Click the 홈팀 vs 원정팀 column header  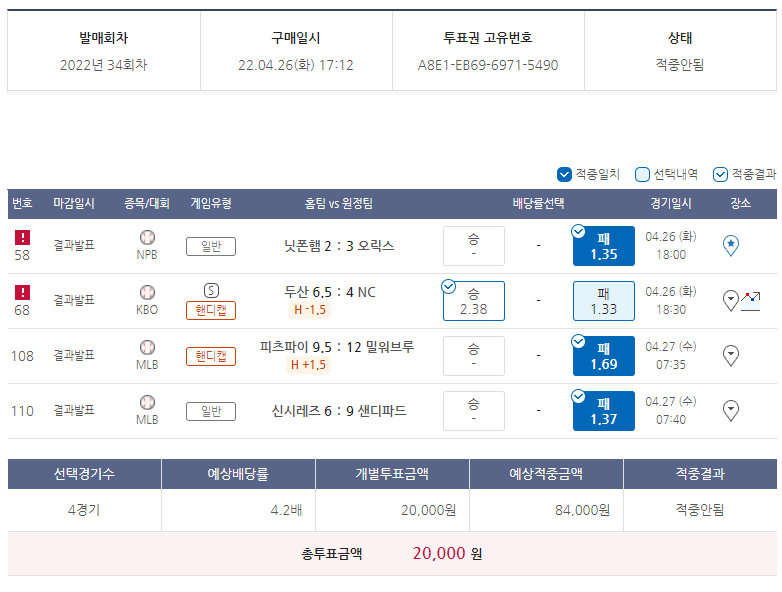pos(339,203)
